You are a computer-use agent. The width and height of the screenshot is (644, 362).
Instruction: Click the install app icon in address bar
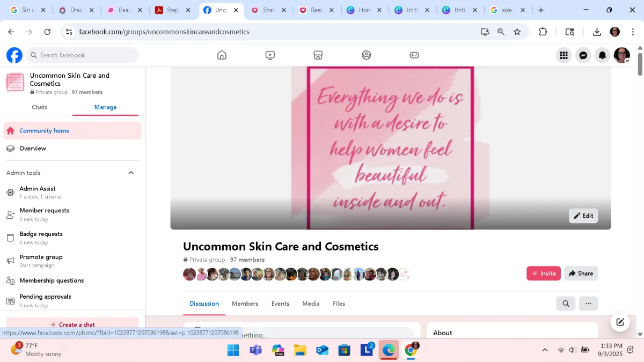pyautogui.click(x=485, y=32)
